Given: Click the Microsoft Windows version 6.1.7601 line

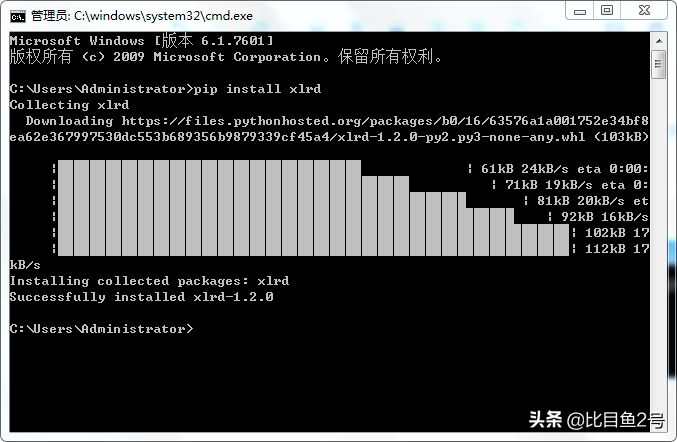Looking at the screenshot, I should [142, 41].
